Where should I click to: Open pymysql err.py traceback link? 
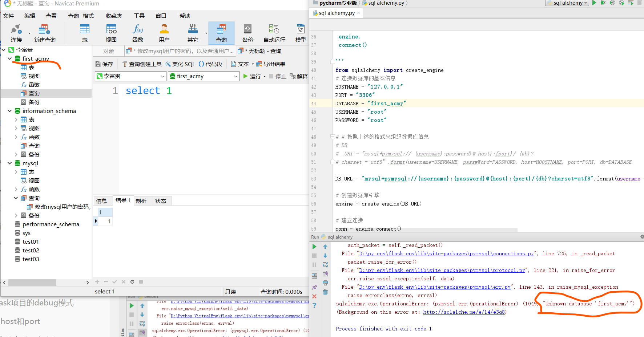click(x=435, y=287)
